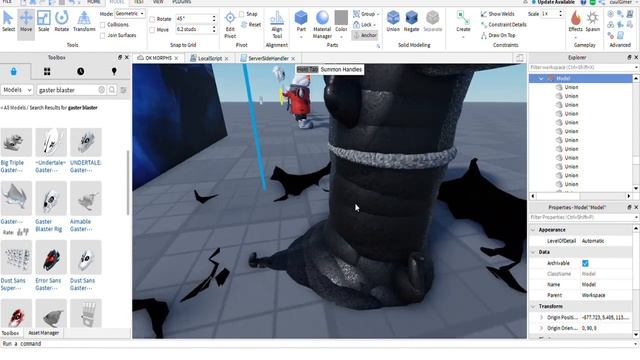Toggle Anchor on selected part
Viewport: 640px width, 360px height.
tap(365, 36)
